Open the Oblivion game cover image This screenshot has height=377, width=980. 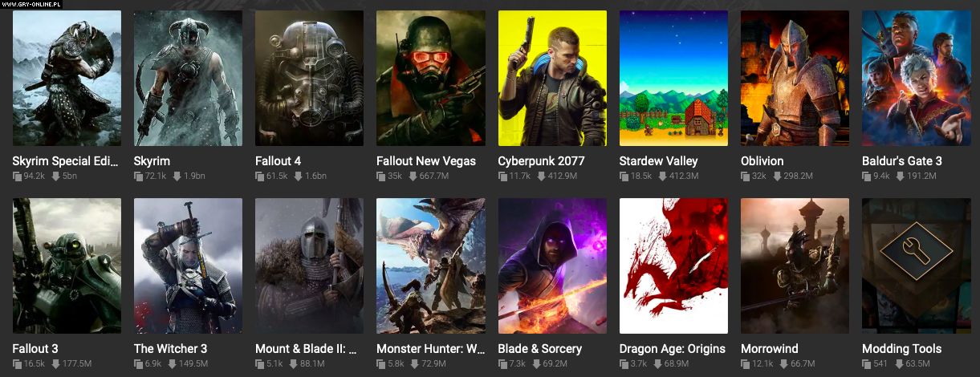tap(795, 78)
